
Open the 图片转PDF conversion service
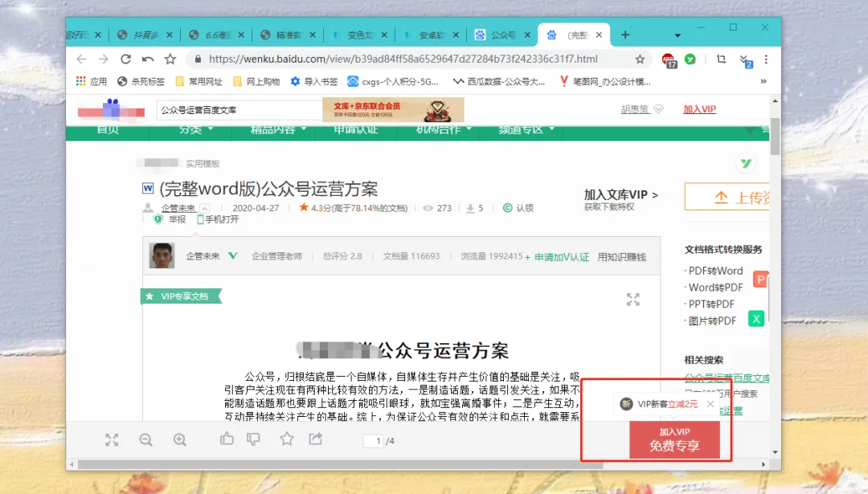click(712, 320)
